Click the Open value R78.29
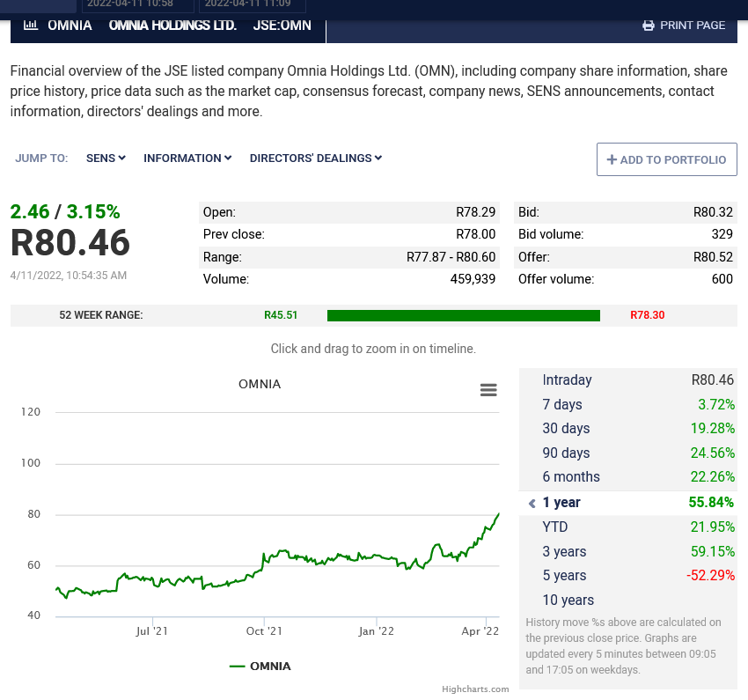This screenshot has height=700, width=748. pyautogui.click(x=475, y=212)
